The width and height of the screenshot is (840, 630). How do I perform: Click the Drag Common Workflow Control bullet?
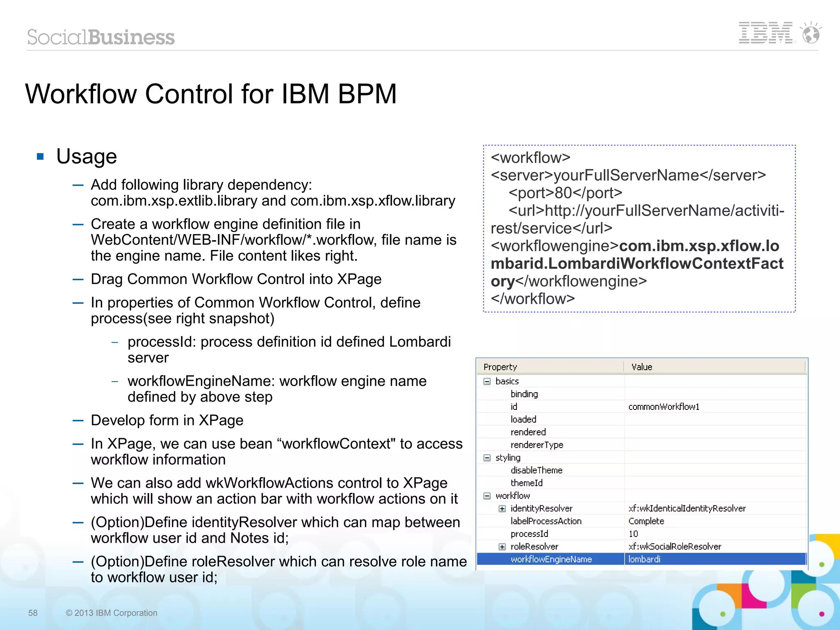[236, 279]
